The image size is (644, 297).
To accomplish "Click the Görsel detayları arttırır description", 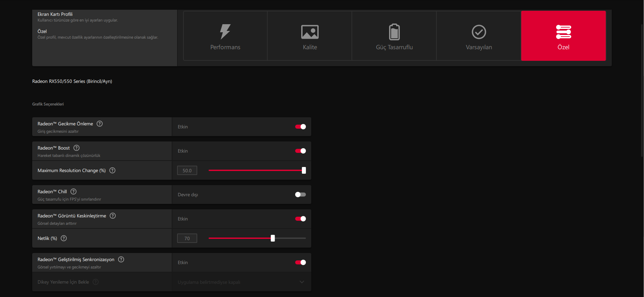I will click(57, 223).
